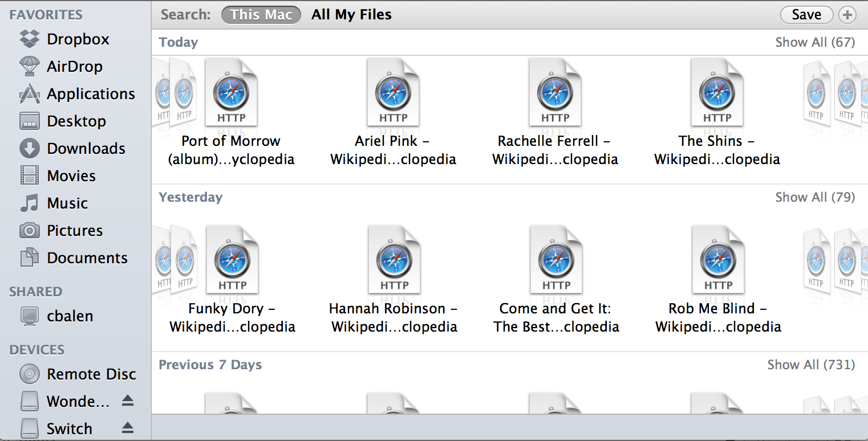Select Ariel Pink HTTP file icon
This screenshot has width=868, height=441.
tap(394, 92)
